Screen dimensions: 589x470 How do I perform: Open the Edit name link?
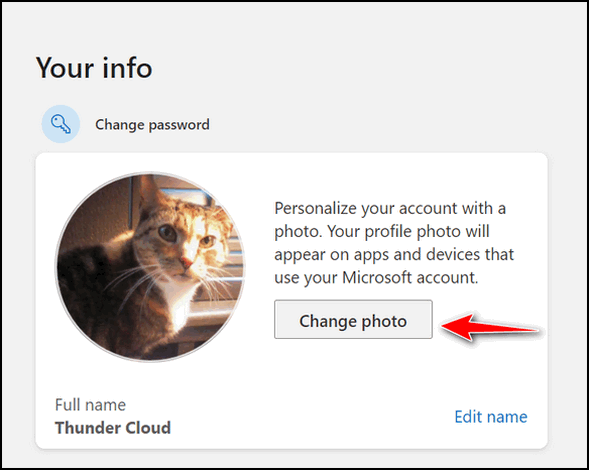(x=491, y=417)
